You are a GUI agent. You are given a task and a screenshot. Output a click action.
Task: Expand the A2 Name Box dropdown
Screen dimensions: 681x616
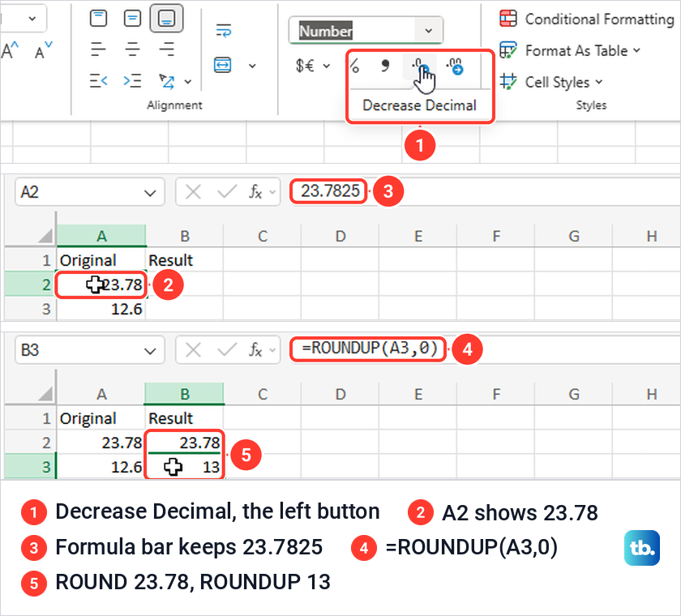click(x=150, y=192)
